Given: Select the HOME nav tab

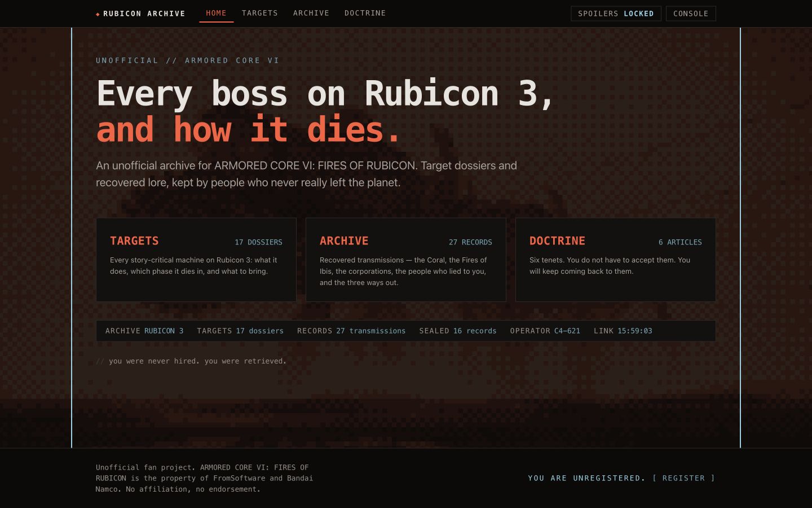Looking at the screenshot, I should [x=216, y=13].
